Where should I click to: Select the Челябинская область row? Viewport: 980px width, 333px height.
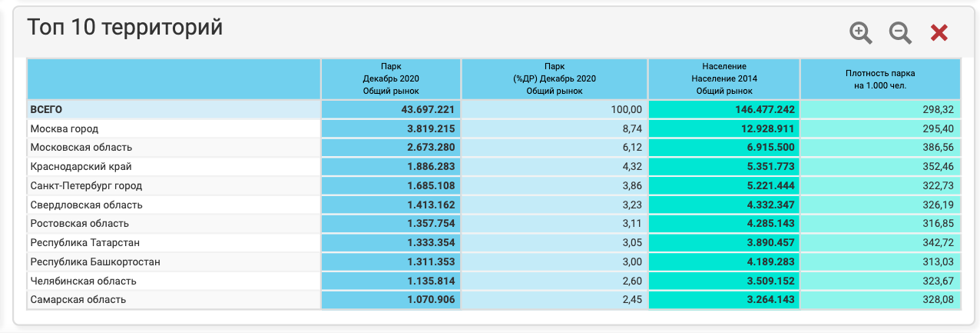(x=83, y=281)
